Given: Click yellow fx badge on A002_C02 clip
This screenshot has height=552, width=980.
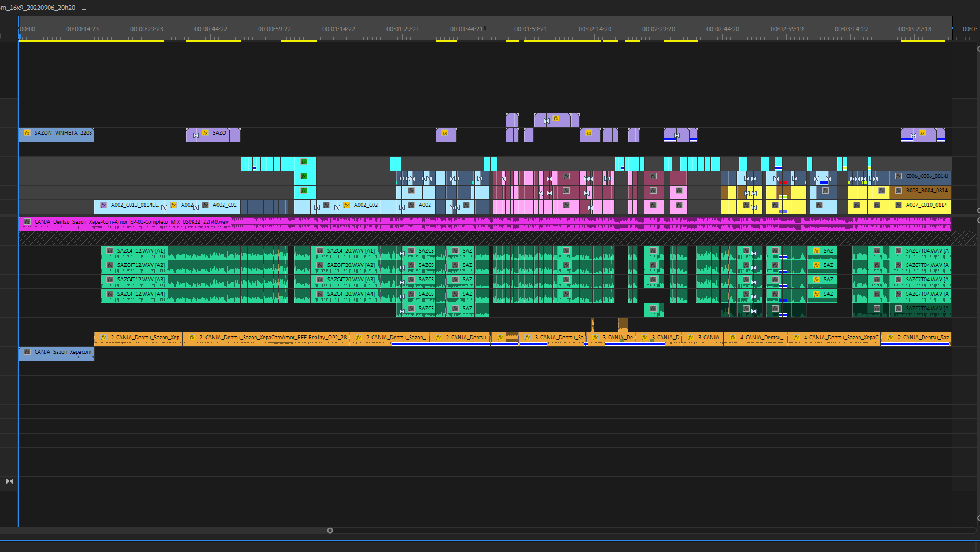Looking at the screenshot, I should [x=347, y=205].
